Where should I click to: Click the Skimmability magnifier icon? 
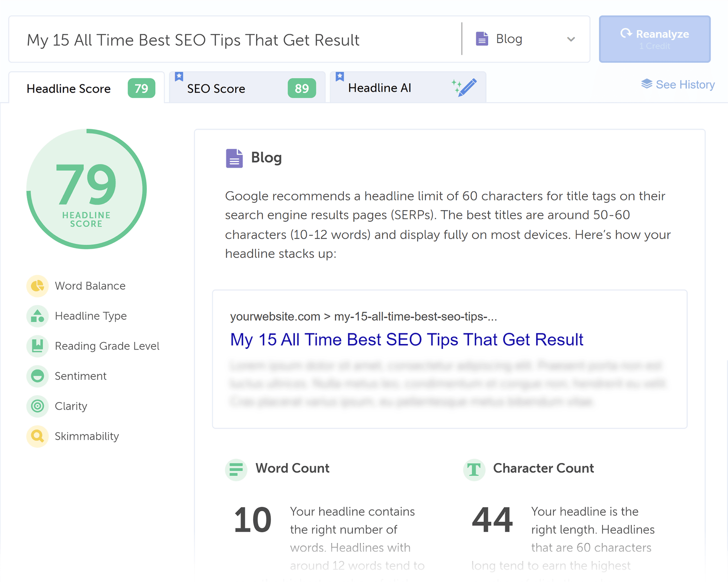click(37, 436)
